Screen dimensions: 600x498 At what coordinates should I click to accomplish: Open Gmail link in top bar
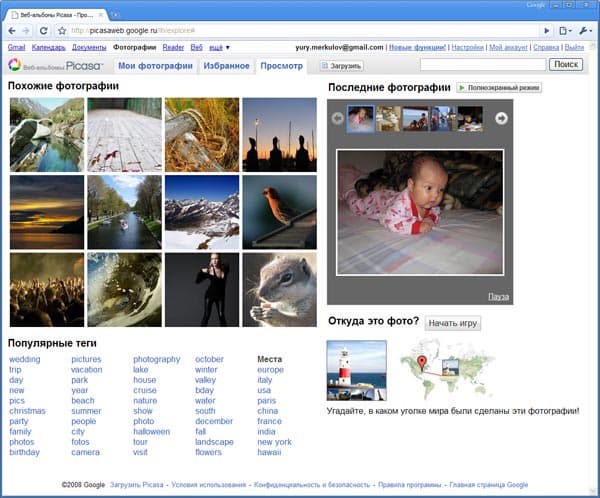pyautogui.click(x=16, y=47)
